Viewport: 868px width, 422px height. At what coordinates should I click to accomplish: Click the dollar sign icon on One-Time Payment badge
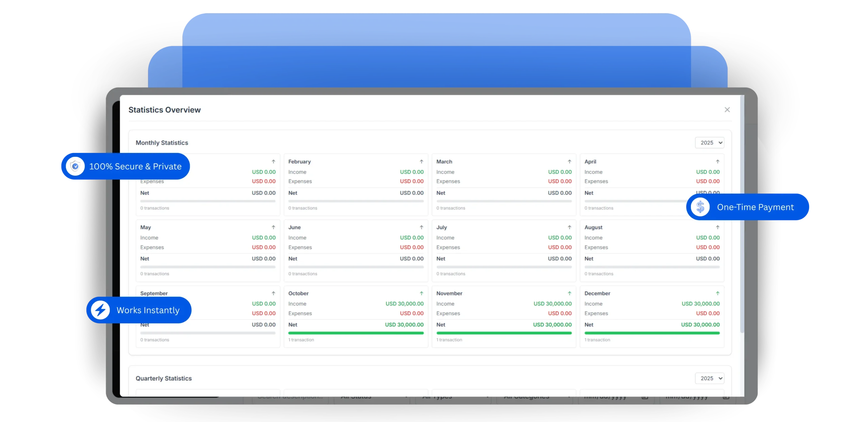tap(701, 207)
